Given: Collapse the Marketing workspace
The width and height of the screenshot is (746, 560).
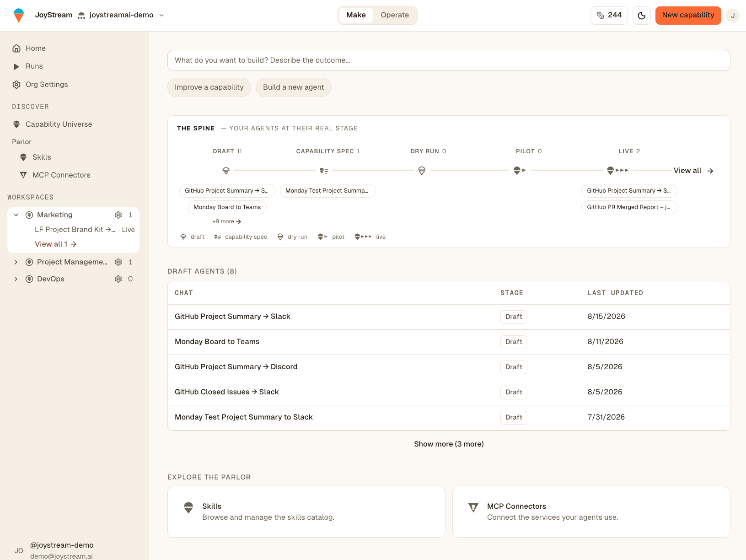Looking at the screenshot, I should [x=16, y=215].
